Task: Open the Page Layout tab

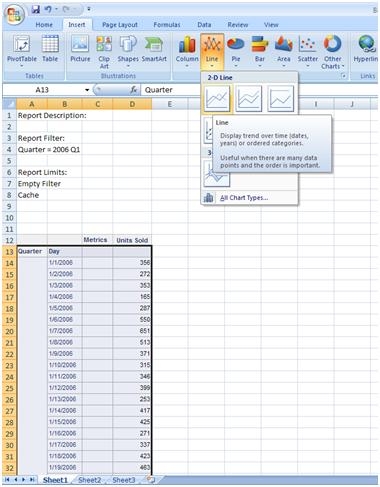Action: (120, 25)
